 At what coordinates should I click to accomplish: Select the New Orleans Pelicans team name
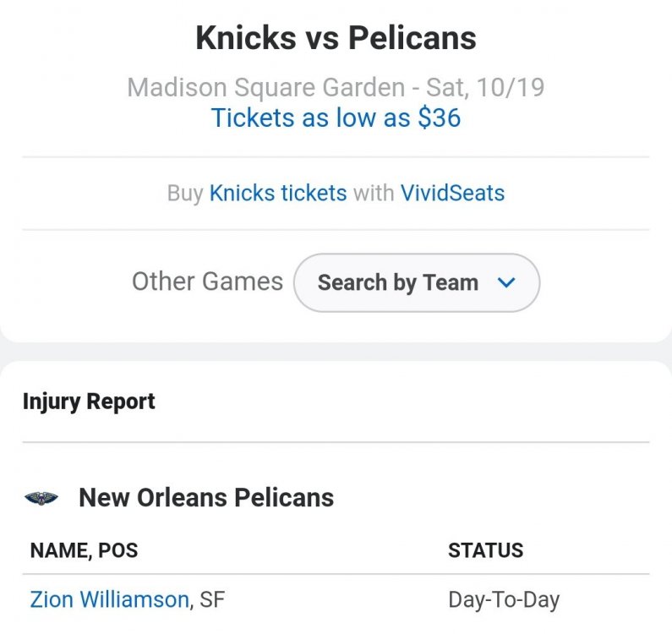206,498
